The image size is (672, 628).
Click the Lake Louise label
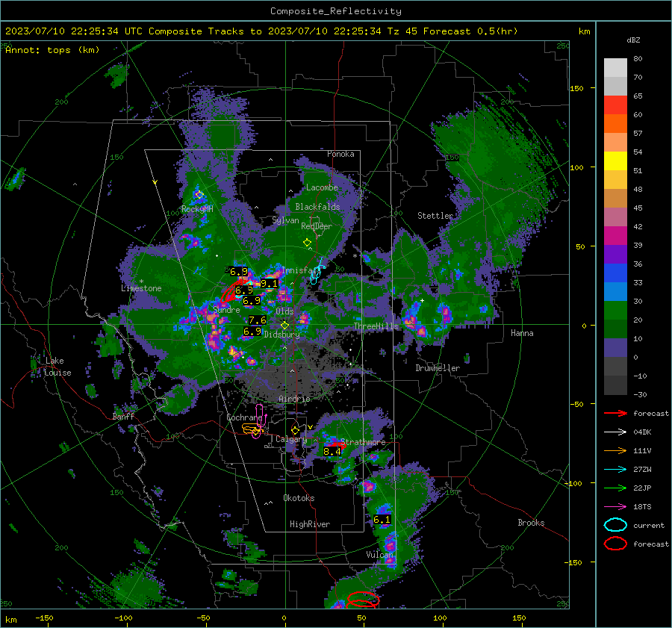point(57,367)
